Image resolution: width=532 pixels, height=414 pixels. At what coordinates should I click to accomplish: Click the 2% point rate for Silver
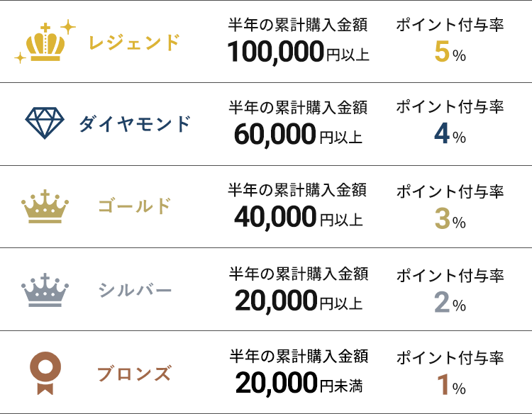point(450,303)
